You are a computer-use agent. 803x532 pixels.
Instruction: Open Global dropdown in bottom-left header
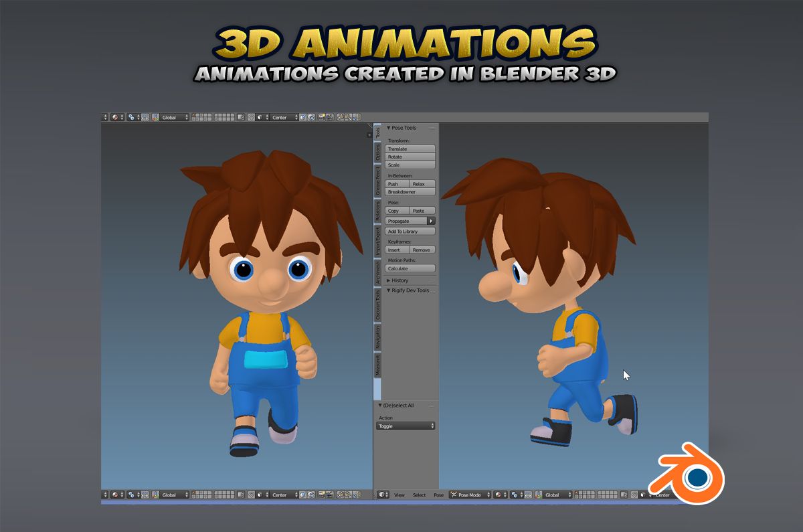pos(175,495)
